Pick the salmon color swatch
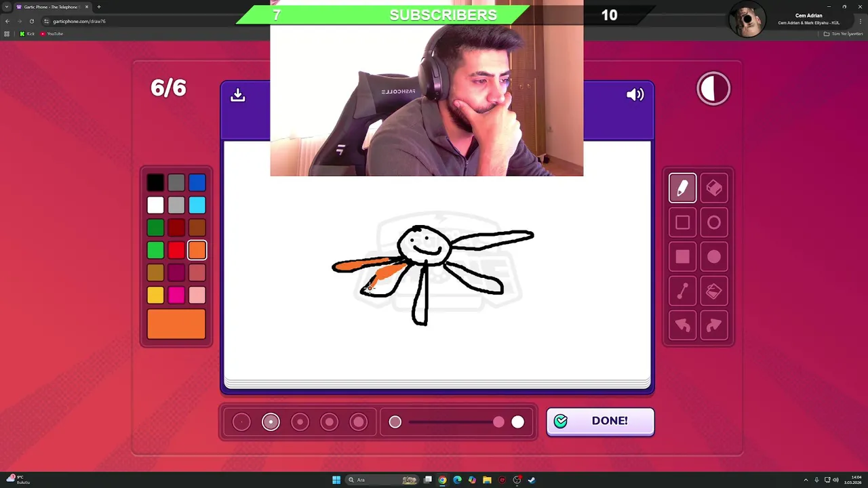Viewport: 868px width, 488px height. pos(197,272)
